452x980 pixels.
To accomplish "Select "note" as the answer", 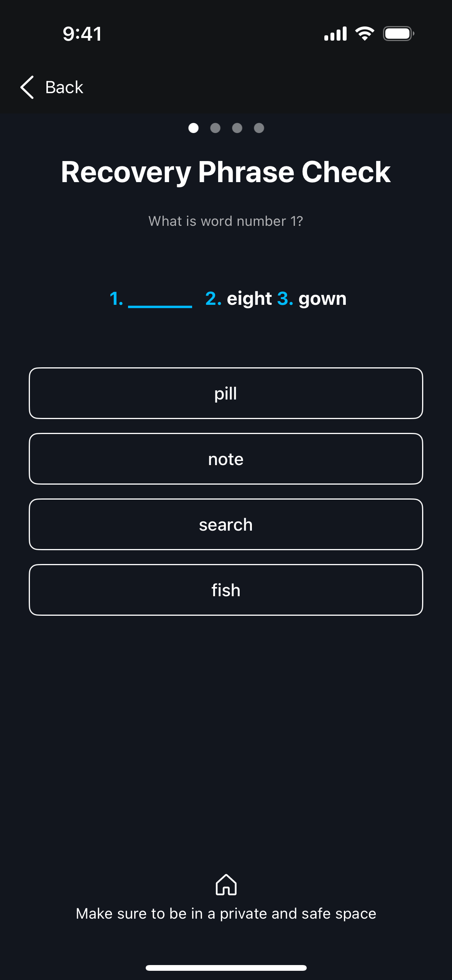I will click(226, 459).
